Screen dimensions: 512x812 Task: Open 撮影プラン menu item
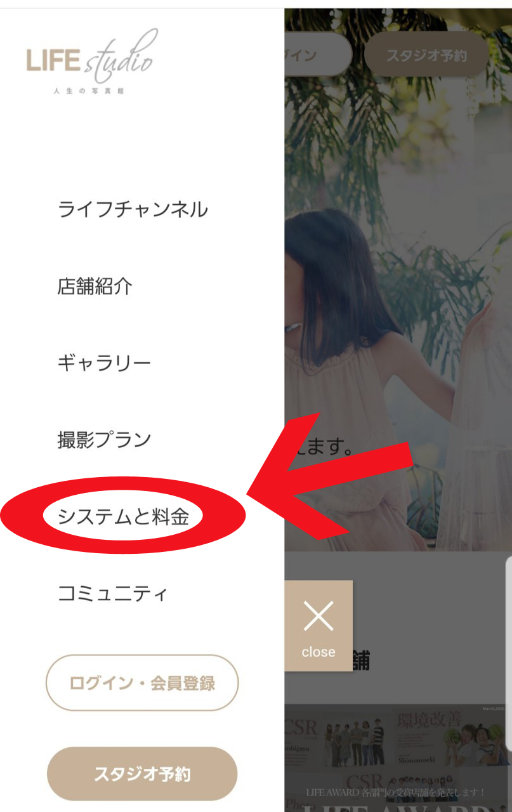[x=104, y=440]
